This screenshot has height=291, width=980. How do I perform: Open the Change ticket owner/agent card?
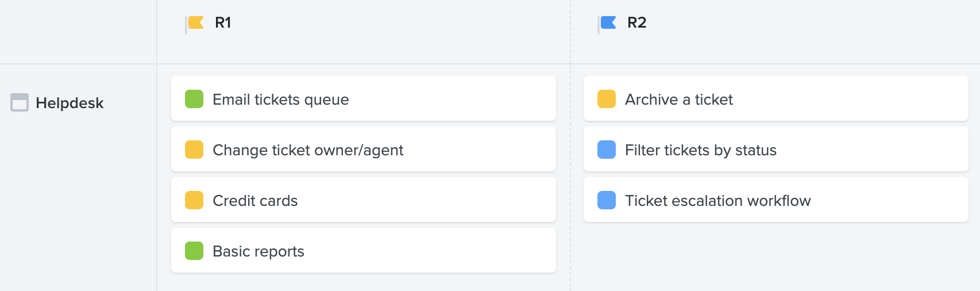(364, 149)
